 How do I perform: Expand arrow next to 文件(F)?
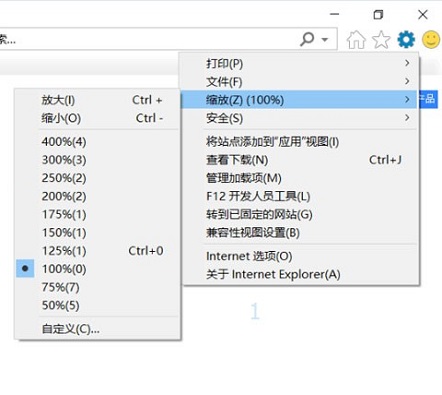(x=407, y=81)
